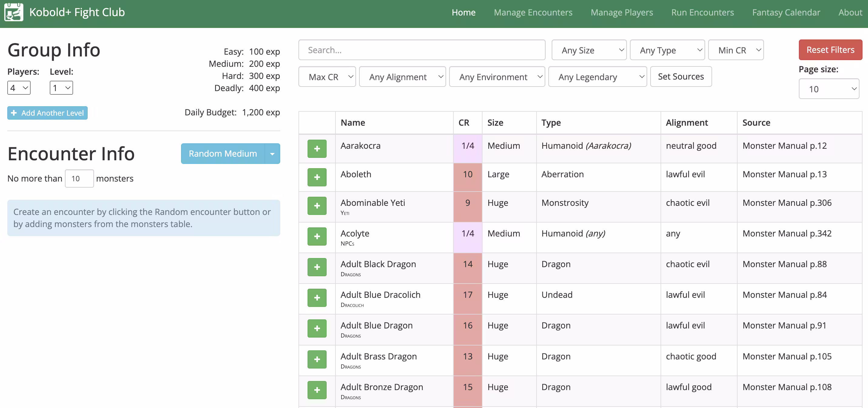Image resolution: width=868 pixels, height=408 pixels.
Task: Click the Kobold+ Fight Club logo icon
Action: [13, 12]
